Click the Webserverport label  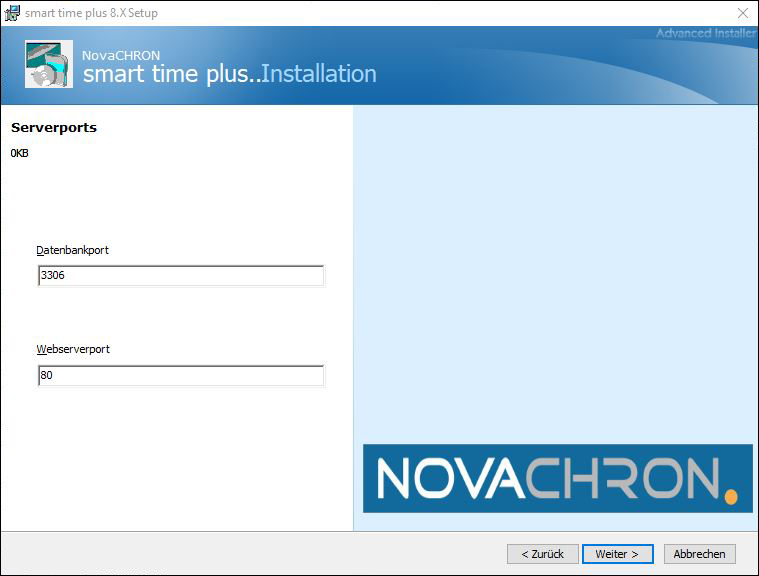[73, 349]
